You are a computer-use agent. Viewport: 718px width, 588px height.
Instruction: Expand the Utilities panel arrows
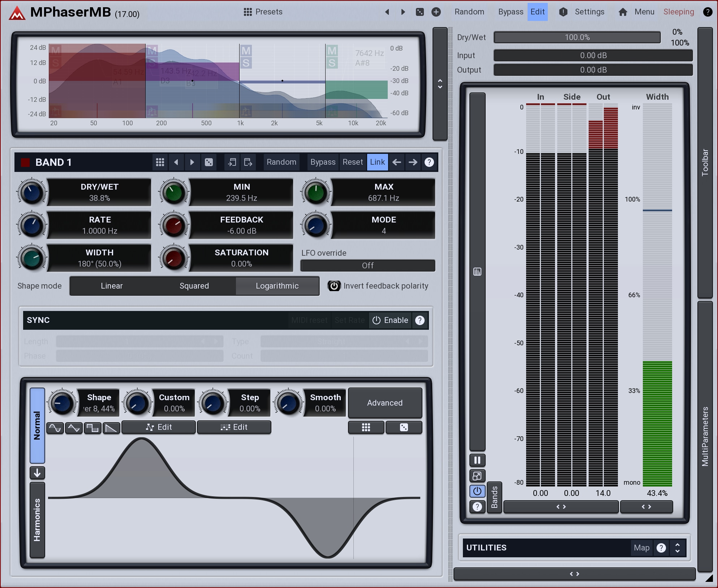pyautogui.click(x=678, y=548)
